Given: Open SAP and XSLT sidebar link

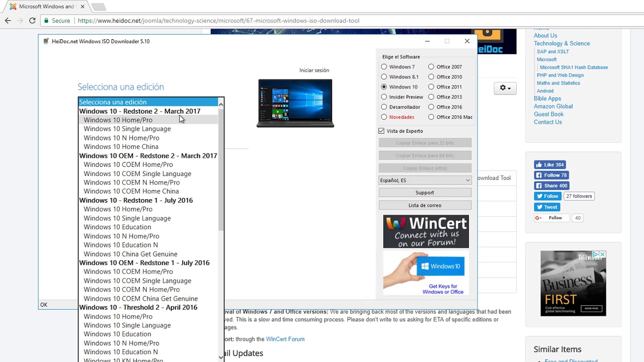Looking at the screenshot, I should (x=553, y=51).
